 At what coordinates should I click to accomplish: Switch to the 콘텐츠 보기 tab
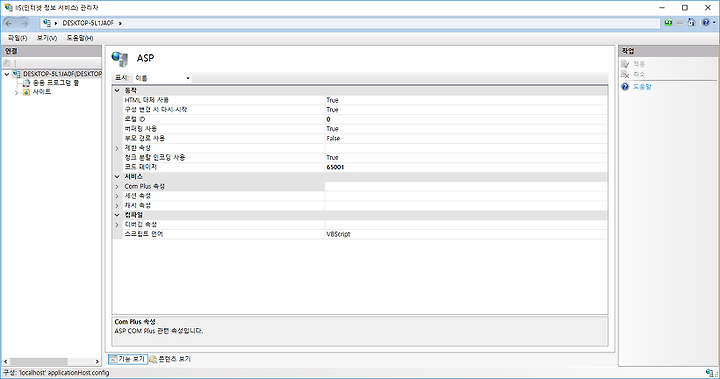point(170,359)
